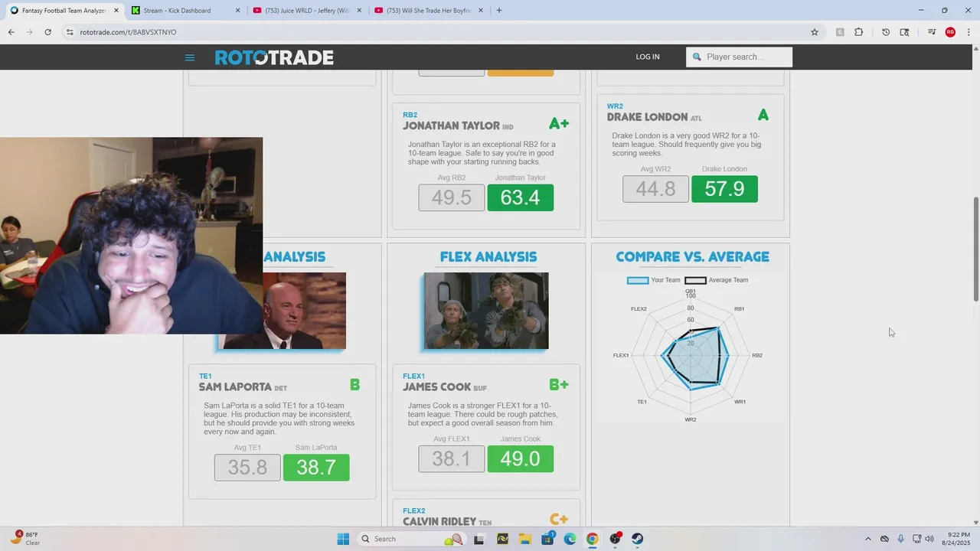Click James Cook's 49.0 score box

(x=520, y=459)
